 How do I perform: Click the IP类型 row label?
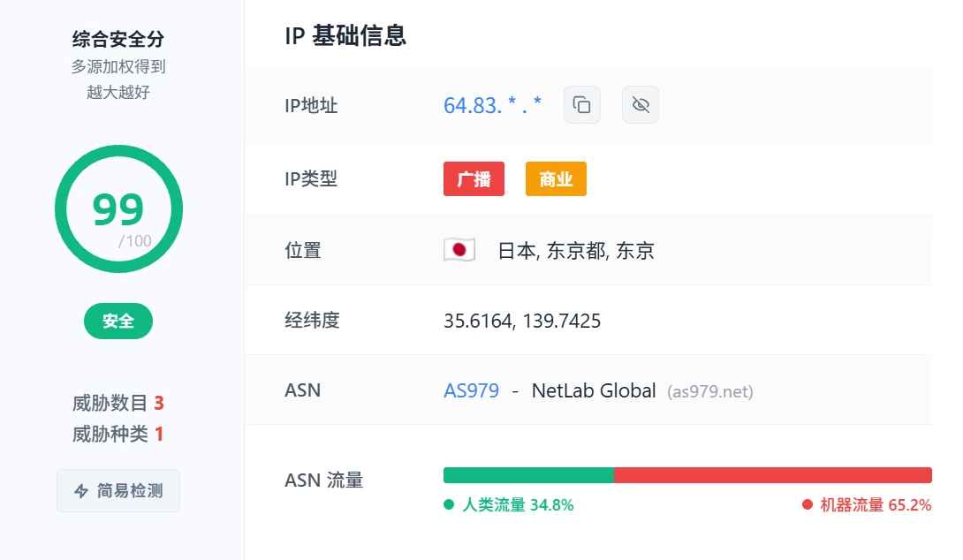pyautogui.click(x=311, y=178)
